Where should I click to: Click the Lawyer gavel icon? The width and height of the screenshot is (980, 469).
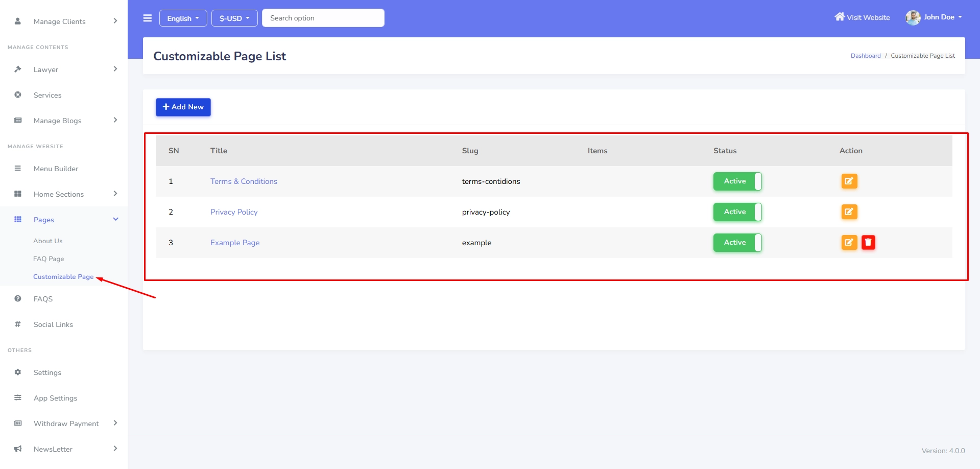point(18,69)
